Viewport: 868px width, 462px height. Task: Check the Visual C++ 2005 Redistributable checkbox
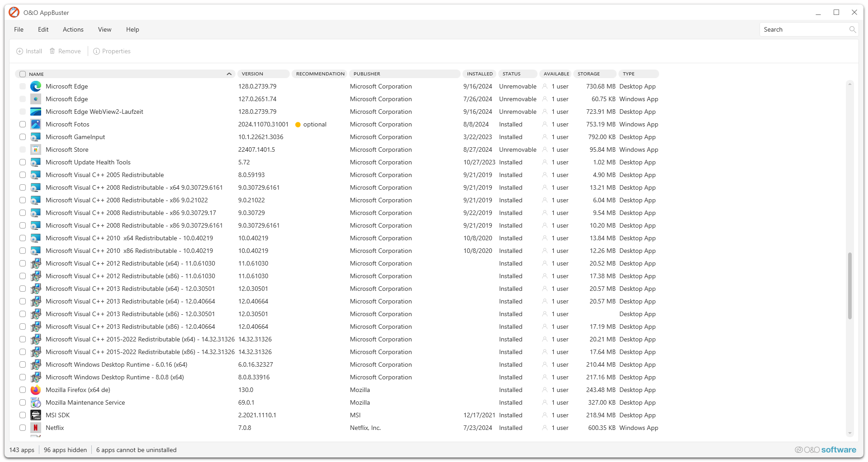(23, 175)
